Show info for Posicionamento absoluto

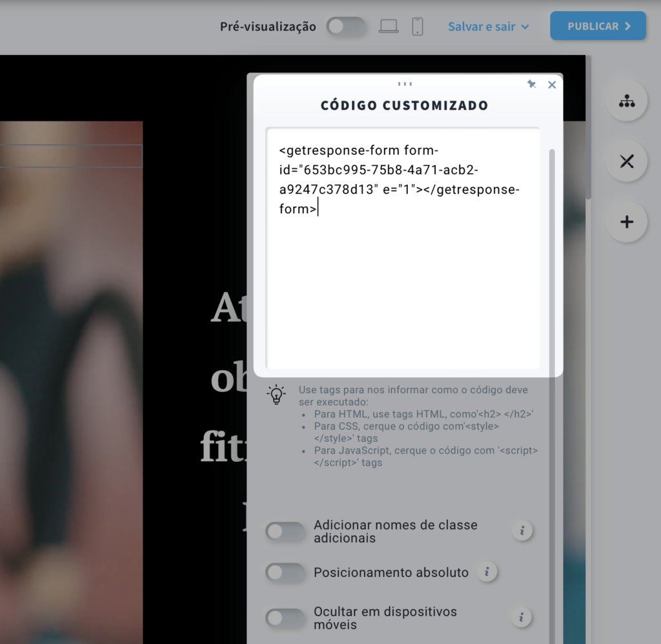click(487, 572)
